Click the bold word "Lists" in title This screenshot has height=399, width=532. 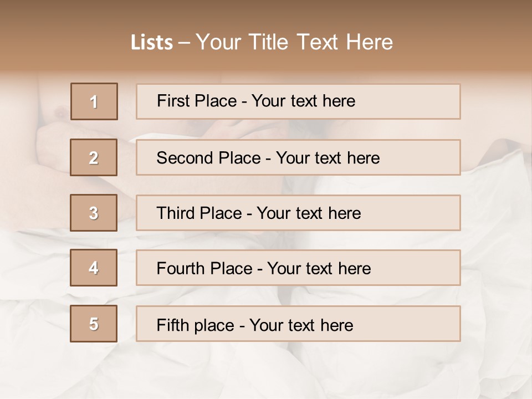click(151, 43)
